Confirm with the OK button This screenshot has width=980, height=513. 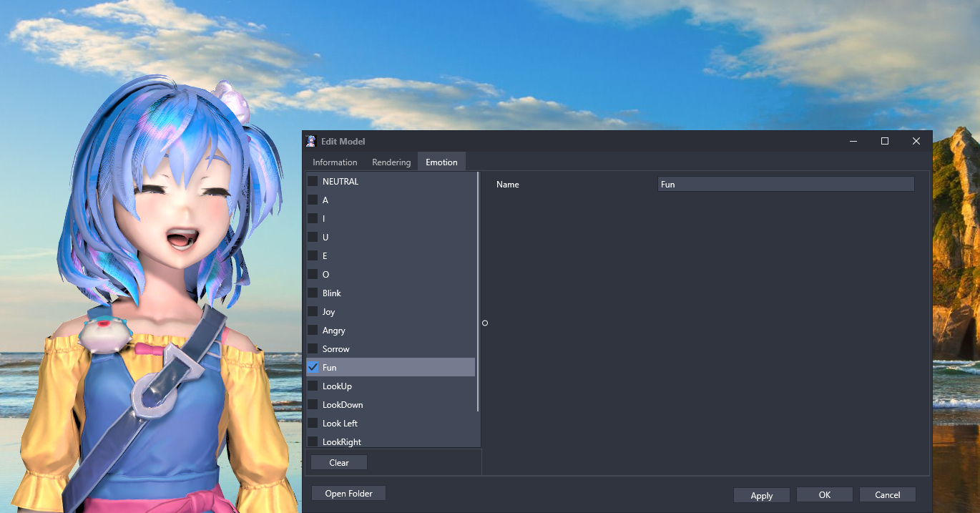825,495
